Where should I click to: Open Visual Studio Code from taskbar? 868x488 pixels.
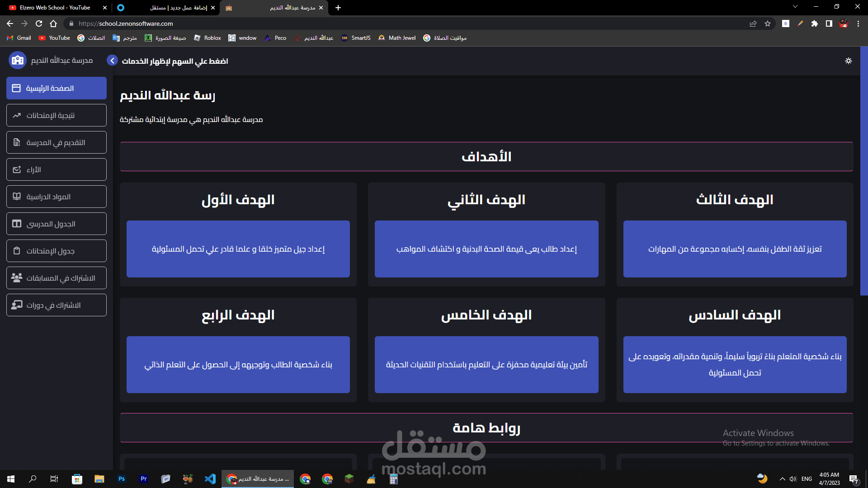point(210,479)
